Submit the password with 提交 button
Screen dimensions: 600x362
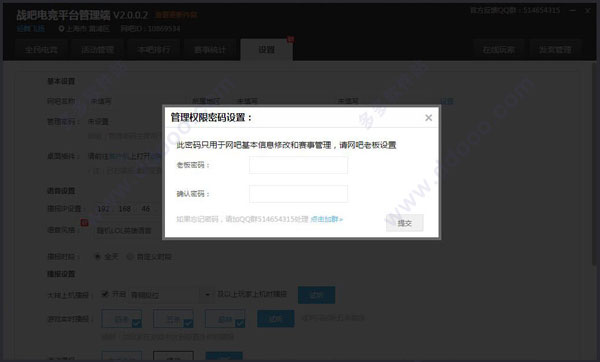point(404,223)
